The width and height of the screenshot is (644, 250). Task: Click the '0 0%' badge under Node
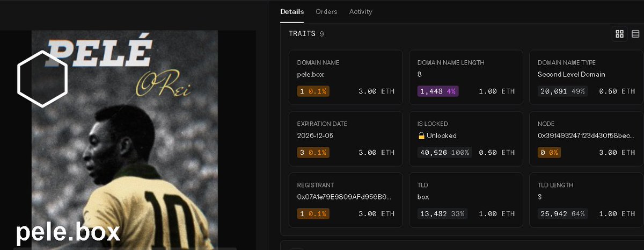[550, 153]
